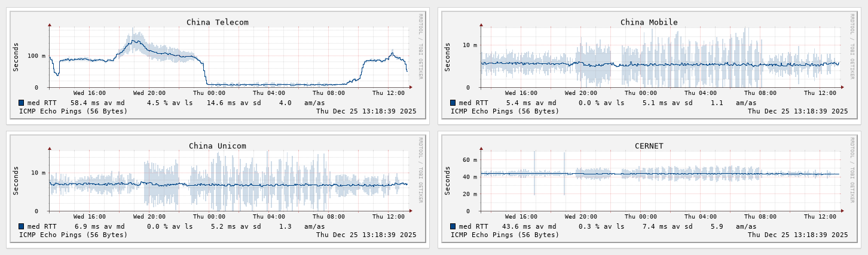Screen dimensions: 868x255
Task: Select med RTT legend square in CERNET
Action: 453,226
